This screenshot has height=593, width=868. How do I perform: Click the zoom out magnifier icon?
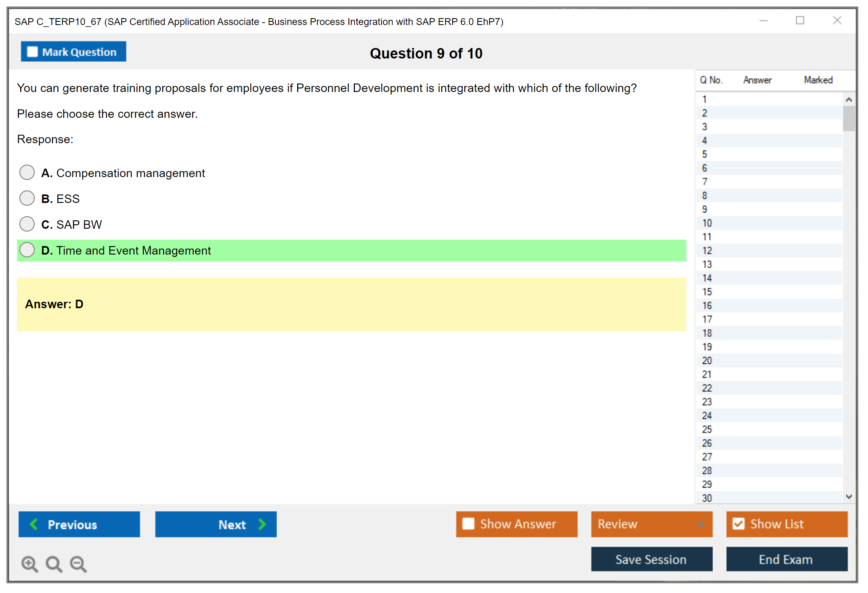pos(78,564)
